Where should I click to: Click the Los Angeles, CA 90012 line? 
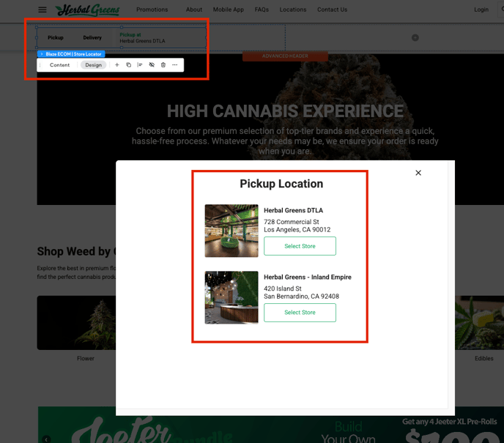(x=297, y=230)
